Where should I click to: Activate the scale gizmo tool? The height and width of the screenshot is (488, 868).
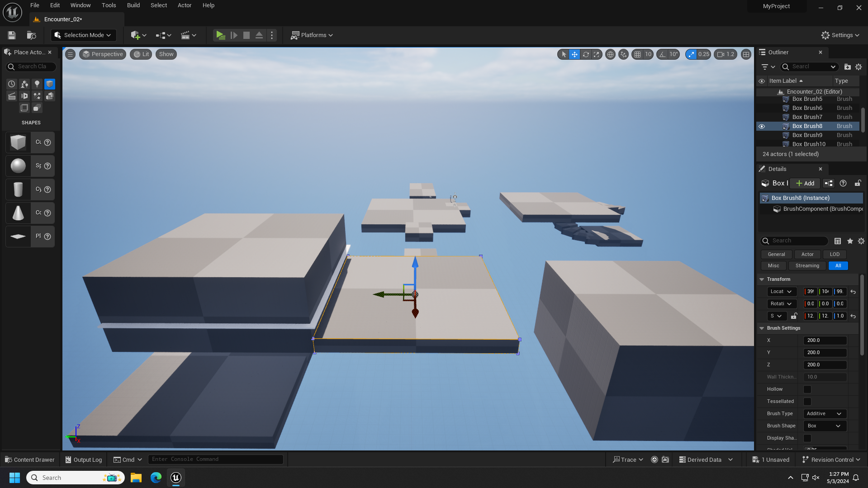click(597, 54)
